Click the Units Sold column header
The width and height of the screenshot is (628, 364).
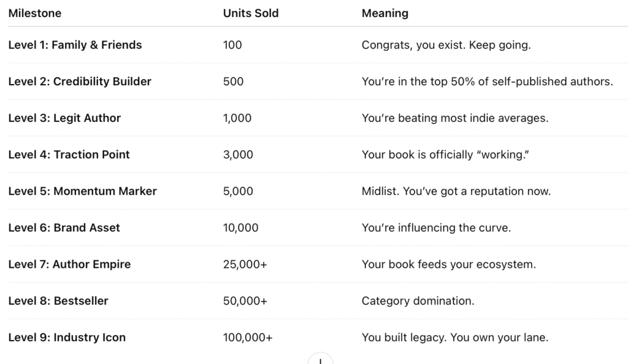tap(250, 13)
